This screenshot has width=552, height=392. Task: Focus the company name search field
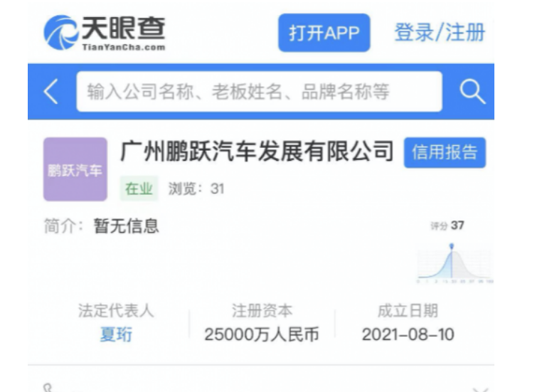(x=259, y=92)
